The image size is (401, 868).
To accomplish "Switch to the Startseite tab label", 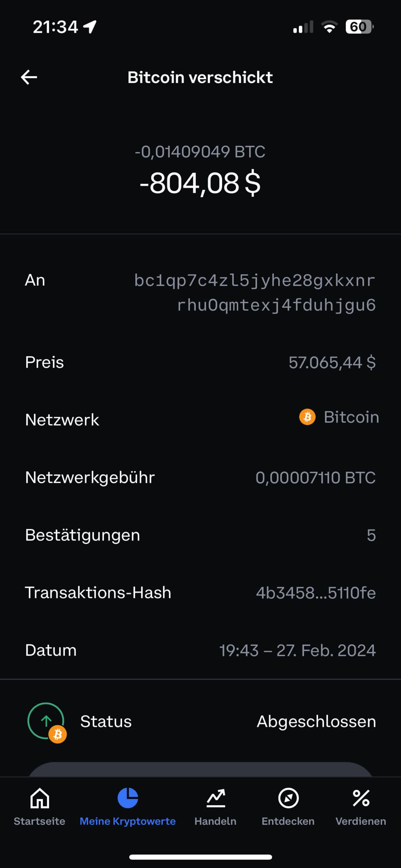I will [39, 821].
